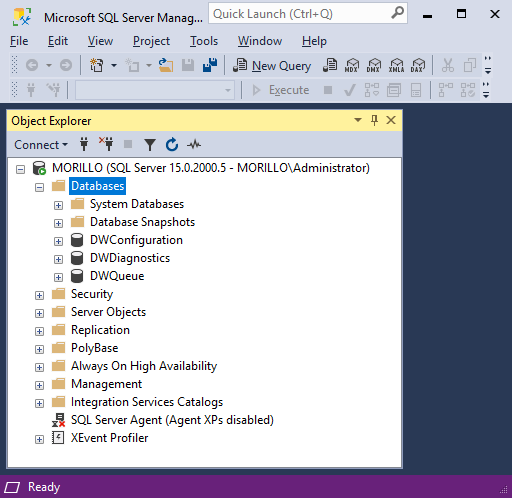Toggle auto-hide pin on Object Explorer
The image size is (512, 498).
click(x=374, y=120)
